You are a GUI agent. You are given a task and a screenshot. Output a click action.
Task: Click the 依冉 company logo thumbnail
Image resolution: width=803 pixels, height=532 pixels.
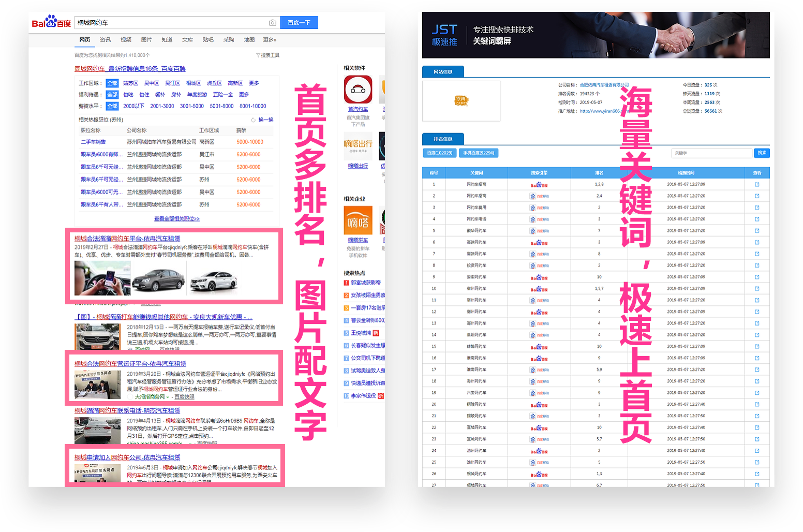pos(461,100)
